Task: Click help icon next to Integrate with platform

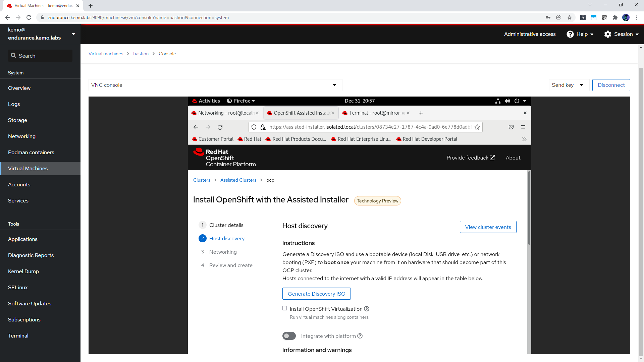Action: coord(360,336)
